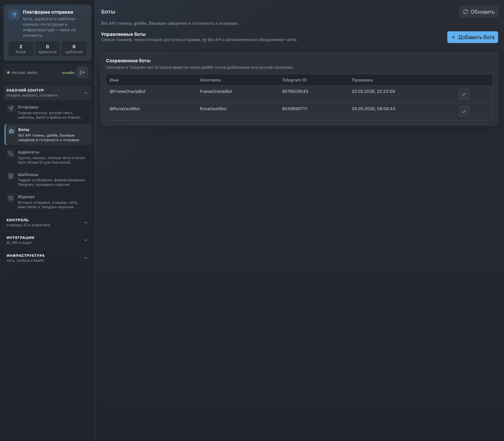
Task: Open the Отправка menu item
Action: point(48,112)
